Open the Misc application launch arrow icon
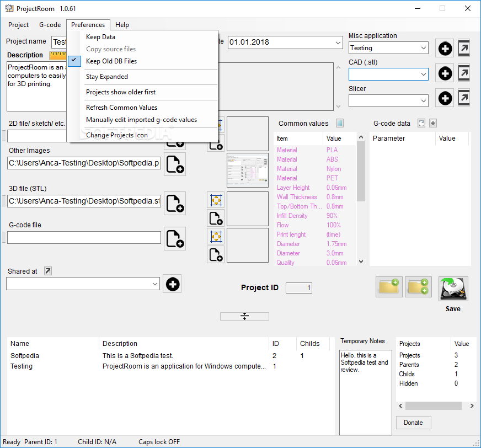 [464, 48]
